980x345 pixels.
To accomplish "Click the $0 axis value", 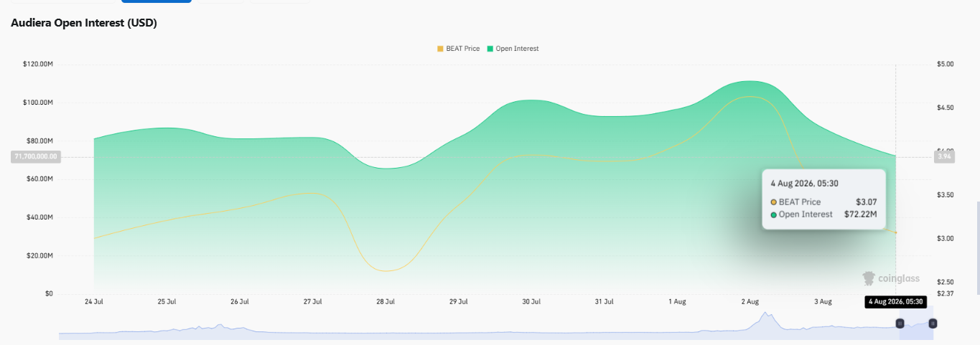I will click(x=49, y=294).
